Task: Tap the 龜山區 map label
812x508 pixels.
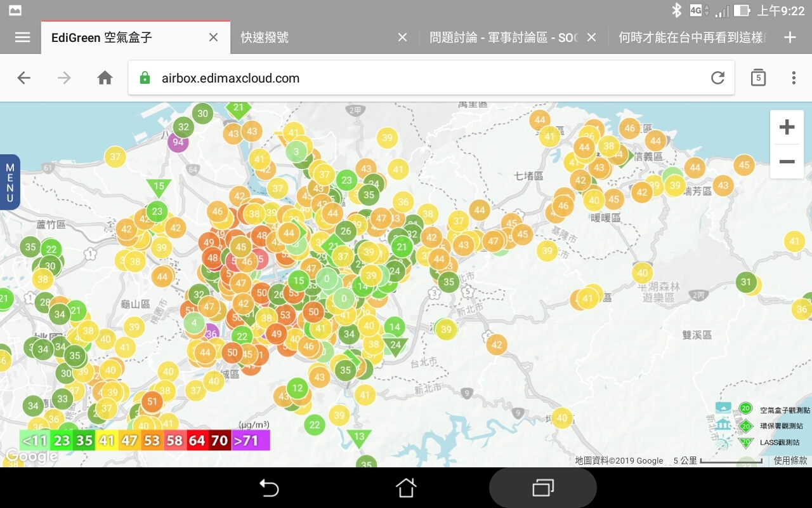Action: pos(136,304)
